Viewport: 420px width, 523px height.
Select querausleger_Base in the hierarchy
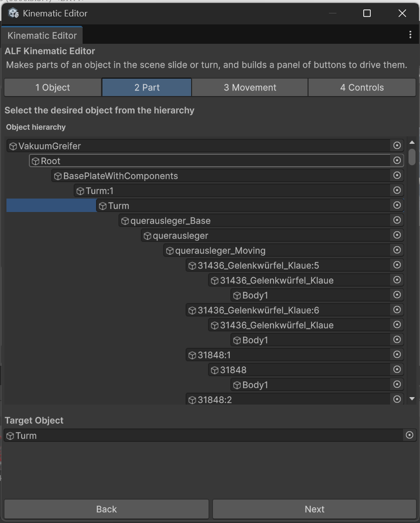point(261,220)
